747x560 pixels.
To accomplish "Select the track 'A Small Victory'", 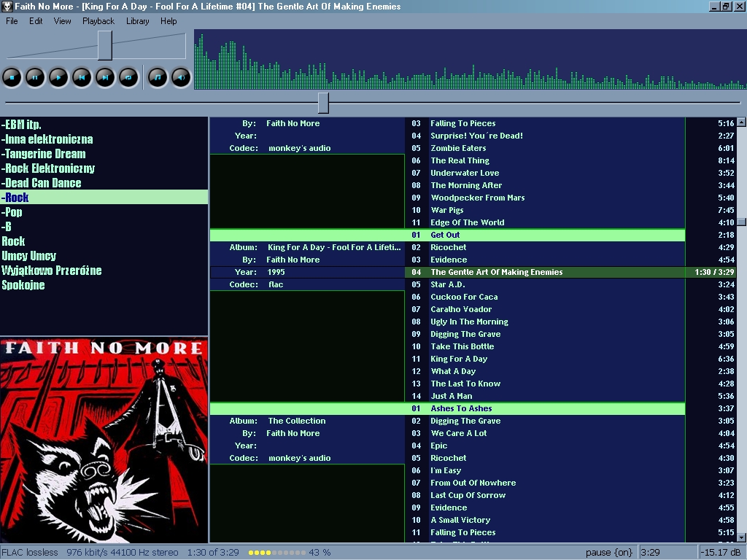I will click(x=570, y=519).
